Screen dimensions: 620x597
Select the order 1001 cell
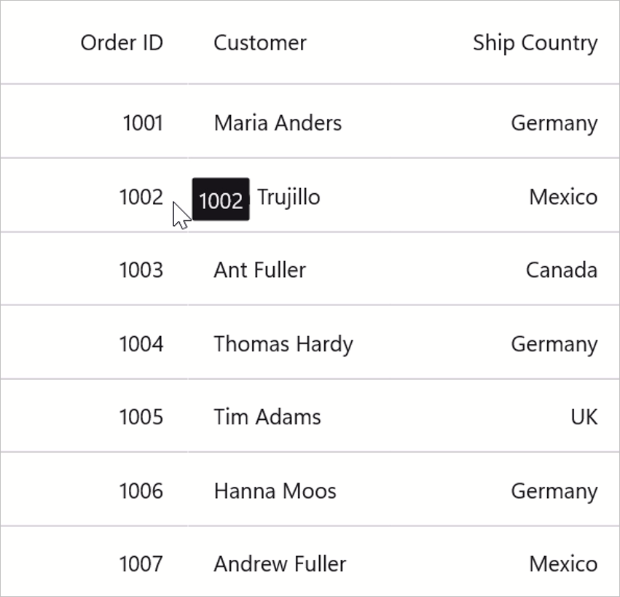click(142, 123)
